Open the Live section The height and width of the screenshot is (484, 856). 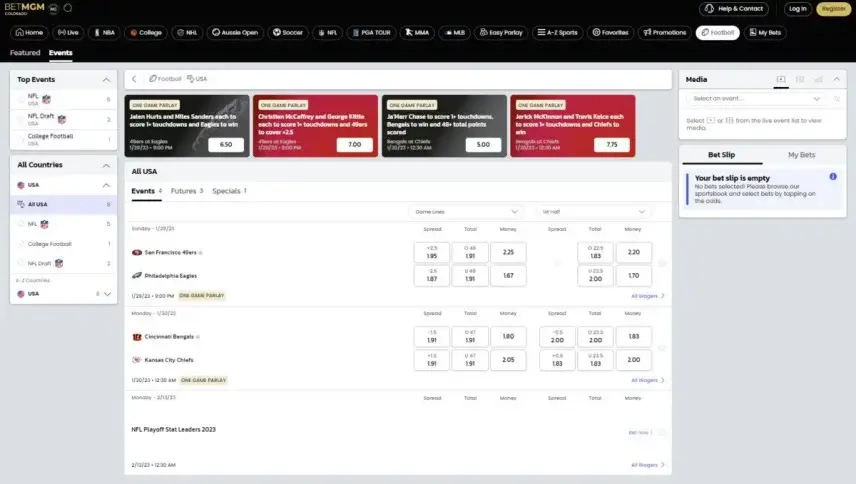point(68,33)
